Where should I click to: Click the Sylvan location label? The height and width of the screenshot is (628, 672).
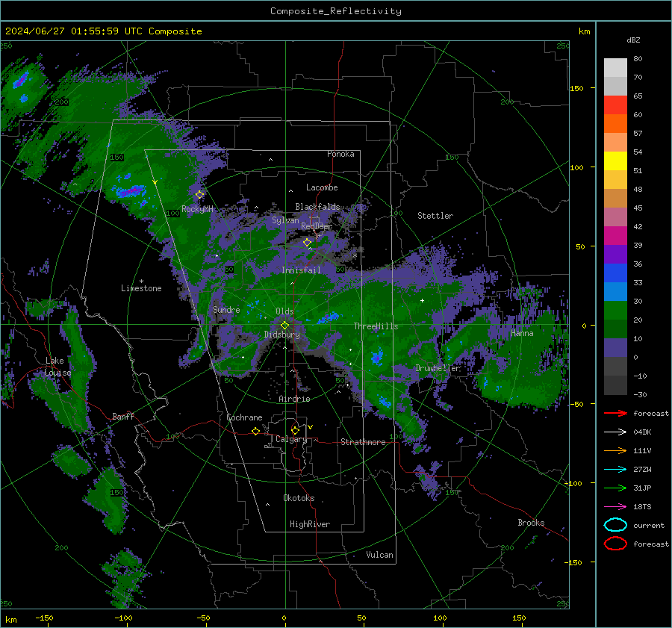tap(285, 220)
